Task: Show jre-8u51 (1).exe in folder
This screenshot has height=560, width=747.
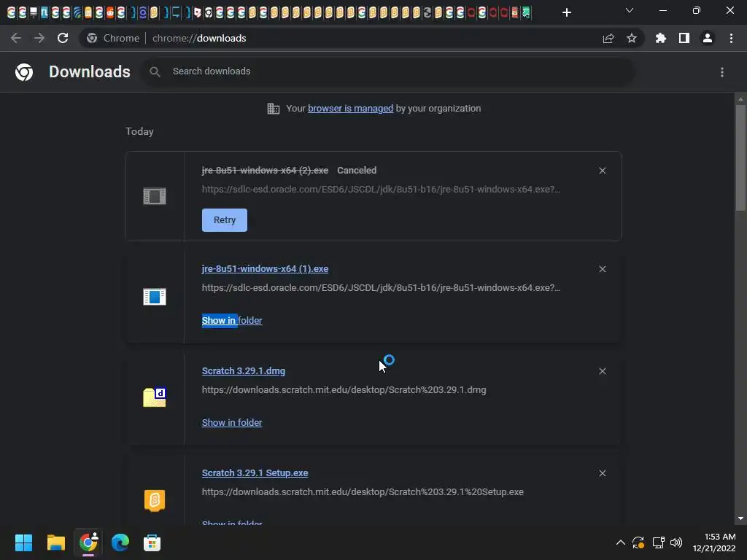Action: [x=232, y=321]
